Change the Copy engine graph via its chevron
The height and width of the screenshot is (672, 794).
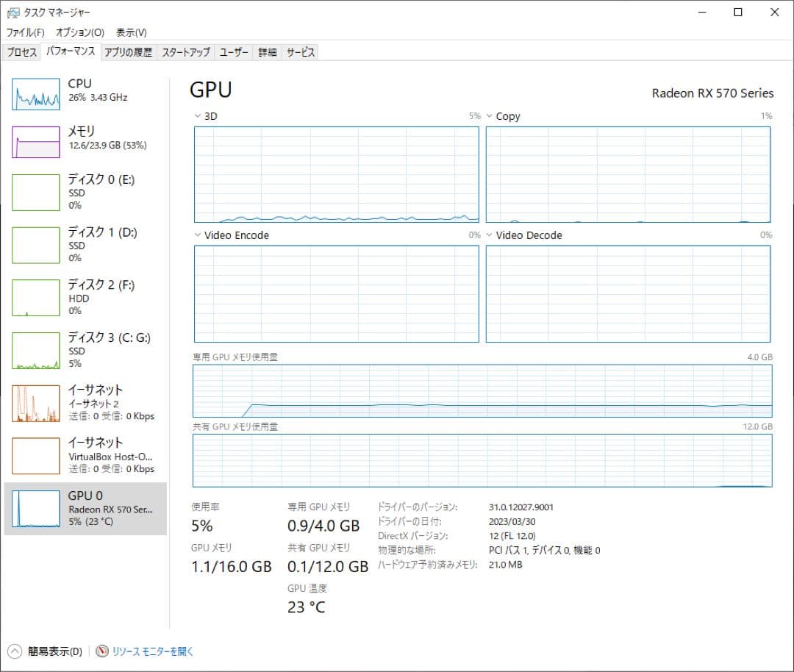490,115
